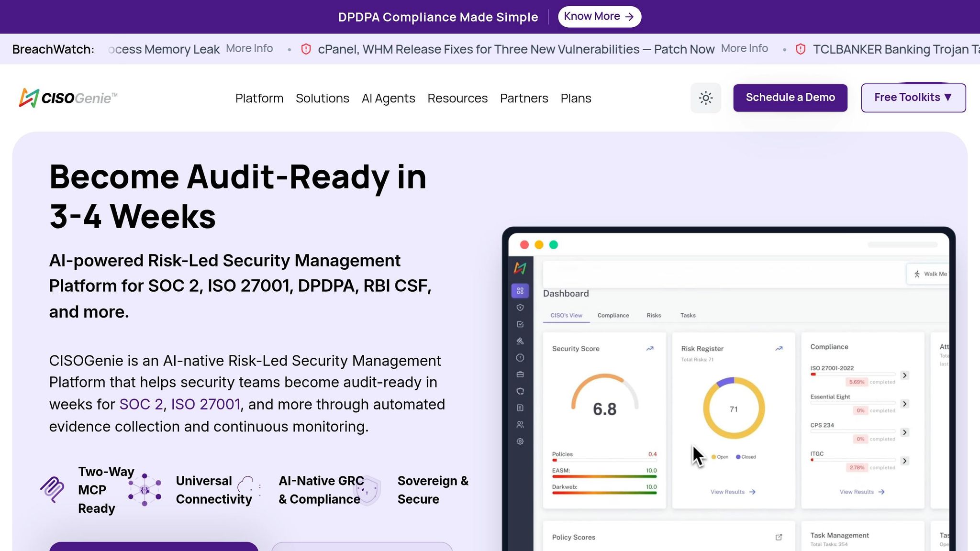Open the briefcase icon in dashboard sidebar
Viewport: 980px width, 551px height.
click(520, 375)
